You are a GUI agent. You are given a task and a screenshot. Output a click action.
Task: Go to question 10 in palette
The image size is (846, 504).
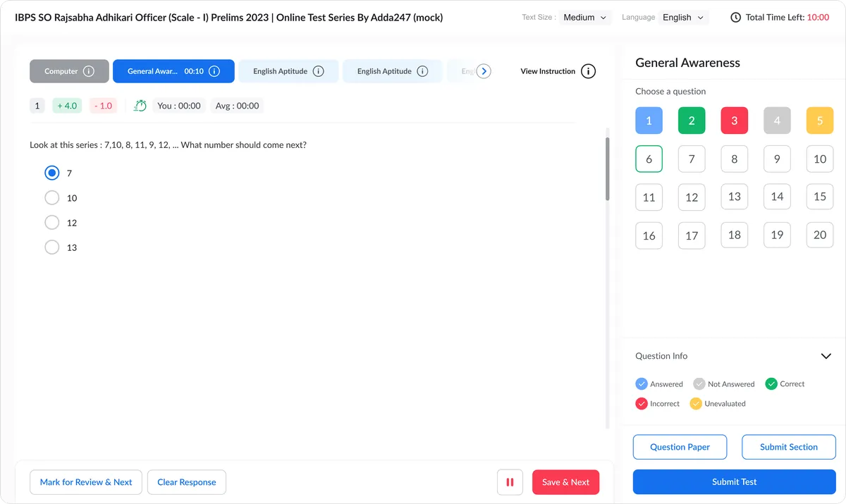820,159
